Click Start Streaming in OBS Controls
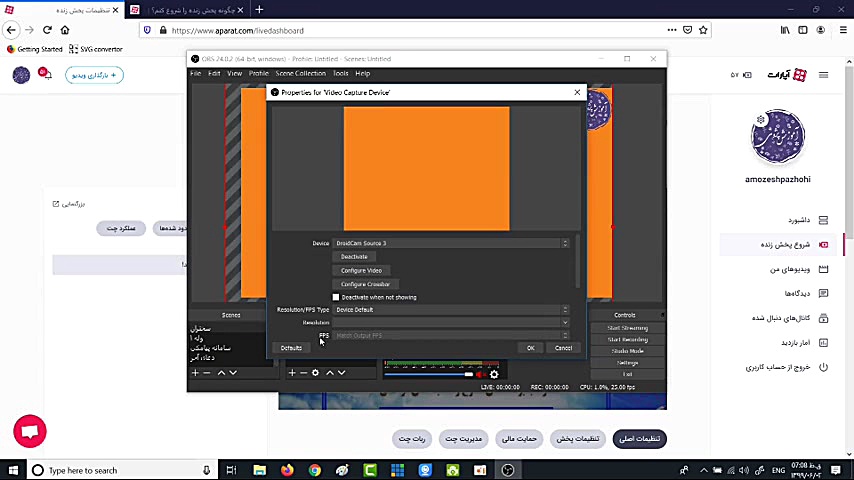 click(x=627, y=328)
